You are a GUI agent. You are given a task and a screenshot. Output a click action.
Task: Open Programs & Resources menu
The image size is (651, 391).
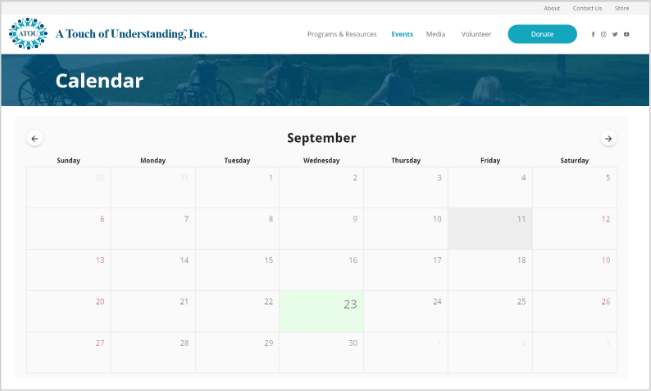tap(342, 34)
